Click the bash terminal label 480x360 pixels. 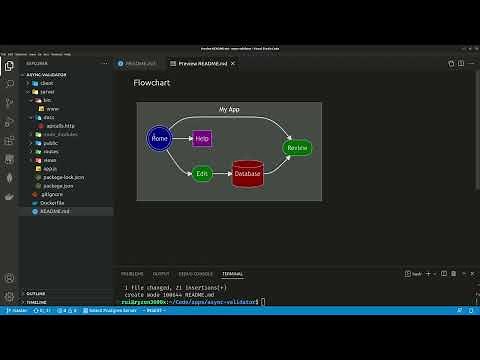(x=413, y=274)
